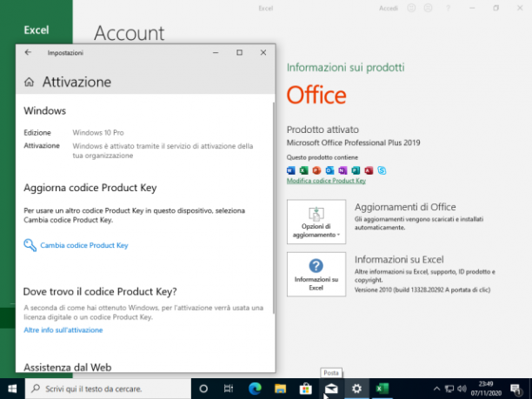Screen dimensions: 532x399
Task: Click the Skype icon in product list
Action: point(382,170)
